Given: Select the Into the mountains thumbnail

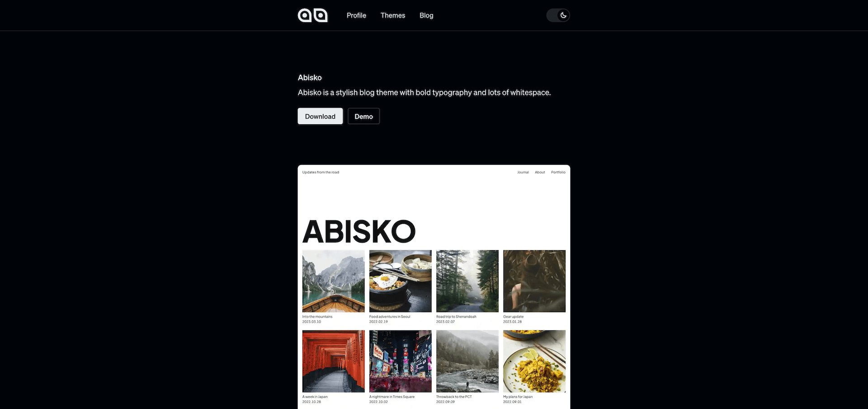Looking at the screenshot, I should coord(333,281).
